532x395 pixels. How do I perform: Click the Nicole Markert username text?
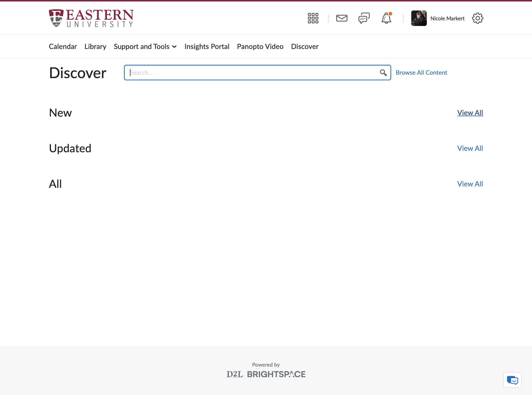[x=447, y=19]
